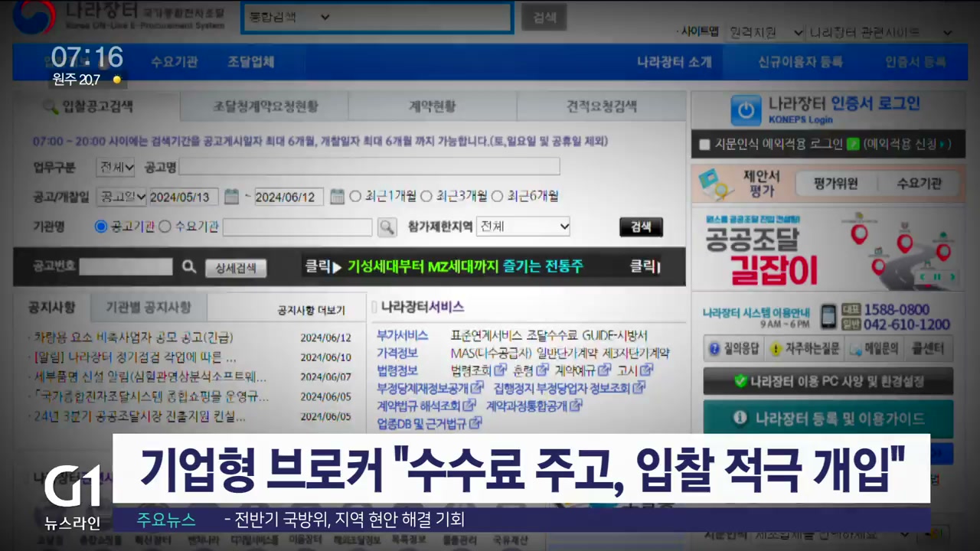
Task: Switch to the 계약현황 tab
Action: 432,106
